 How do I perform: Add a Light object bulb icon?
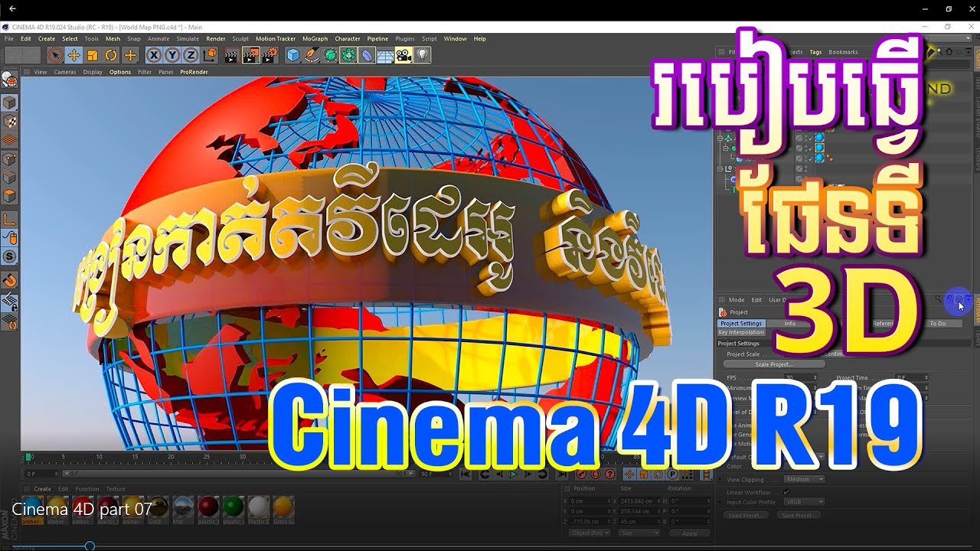pyautogui.click(x=422, y=55)
